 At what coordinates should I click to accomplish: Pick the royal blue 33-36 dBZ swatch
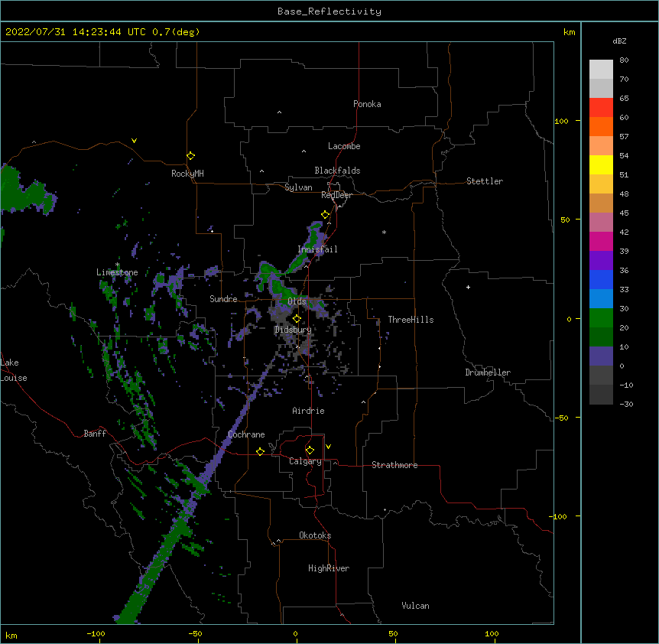(601, 279)
